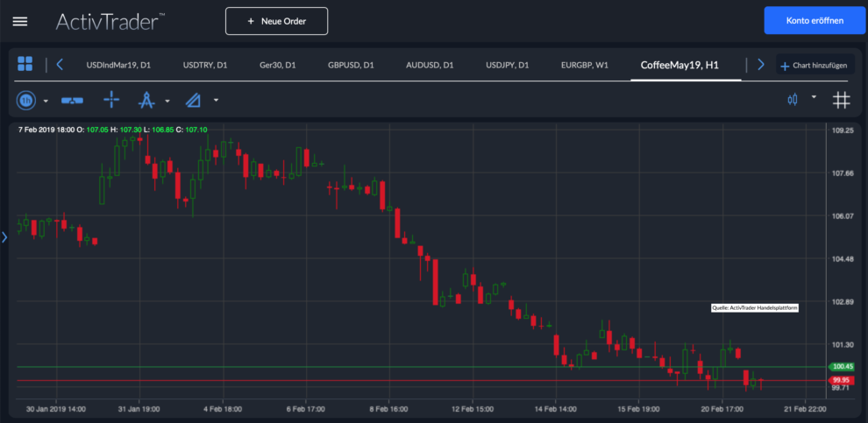The height and width of the screenshot is (423, 868).
Task: Toggle the chart grid lines icon
Action: pos(841,100)
